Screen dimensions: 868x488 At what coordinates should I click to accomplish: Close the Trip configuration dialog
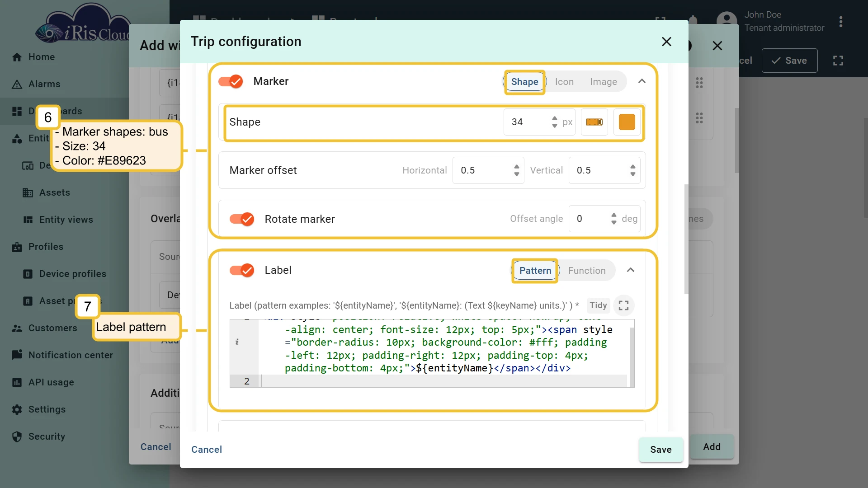pos(666,42)
